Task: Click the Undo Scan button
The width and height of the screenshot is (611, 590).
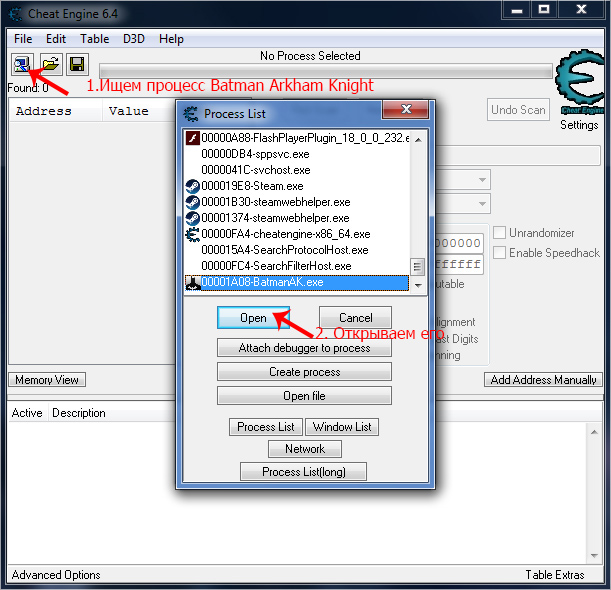Action: tap(518, 110)
